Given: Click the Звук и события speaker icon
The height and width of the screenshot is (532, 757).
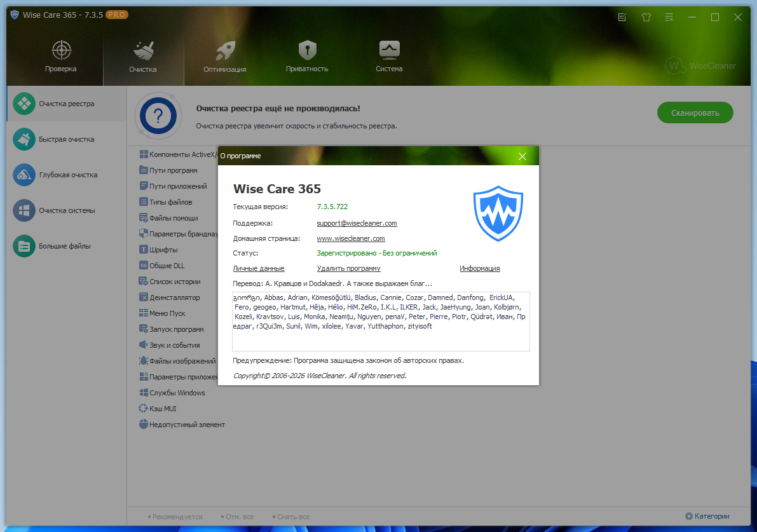Looking at the screenshot, I should click(144, 344).
